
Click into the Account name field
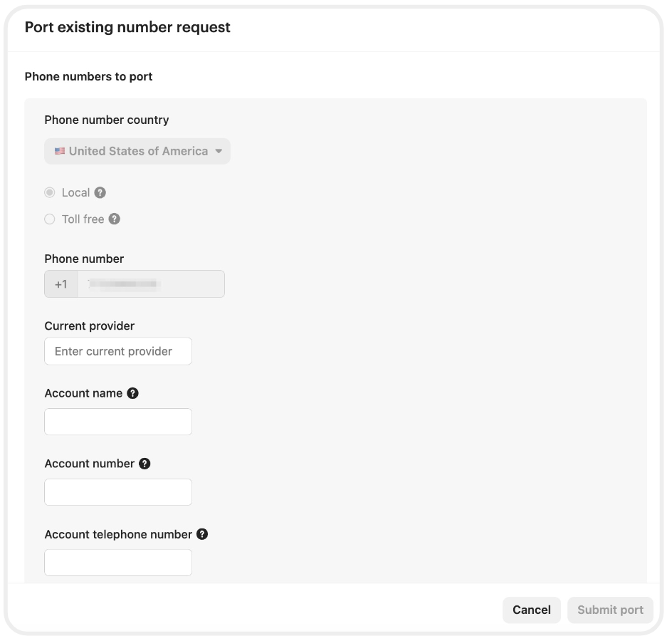click(118, 422)
